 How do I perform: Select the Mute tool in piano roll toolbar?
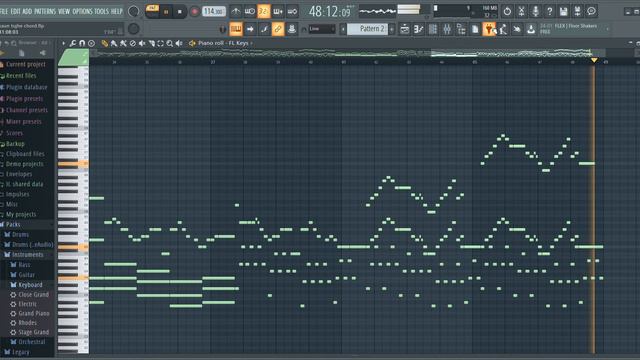[x=142, y=43]
